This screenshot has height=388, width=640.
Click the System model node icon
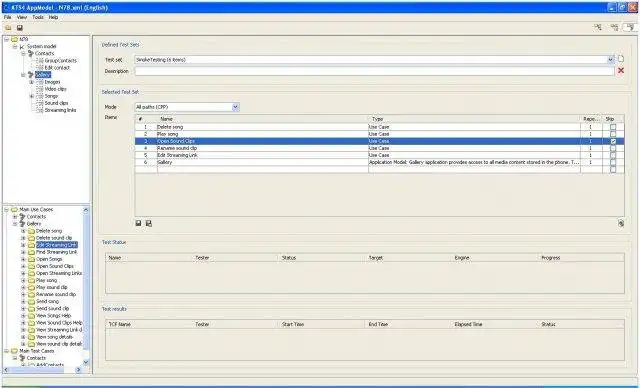point(22,47)
